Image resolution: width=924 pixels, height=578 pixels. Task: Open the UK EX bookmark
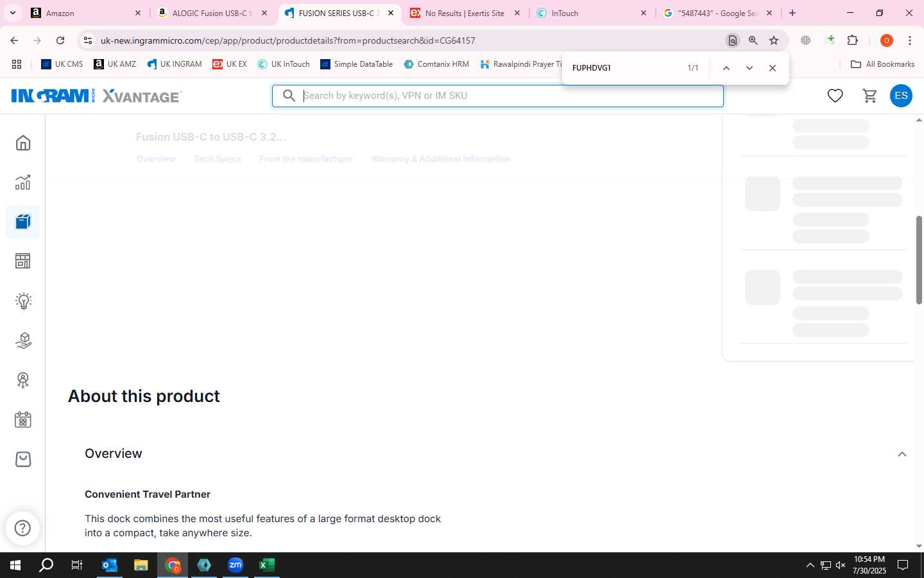230,64
